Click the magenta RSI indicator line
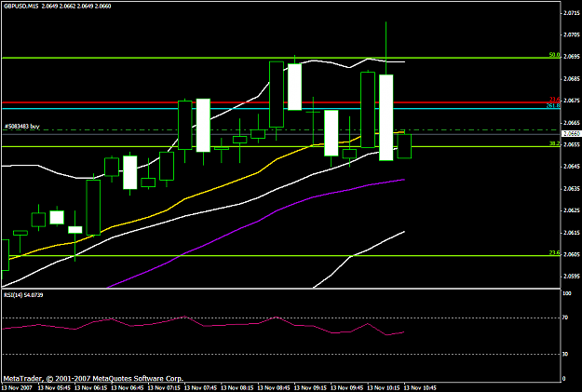The image size is (582, 392). click(203, 326)
